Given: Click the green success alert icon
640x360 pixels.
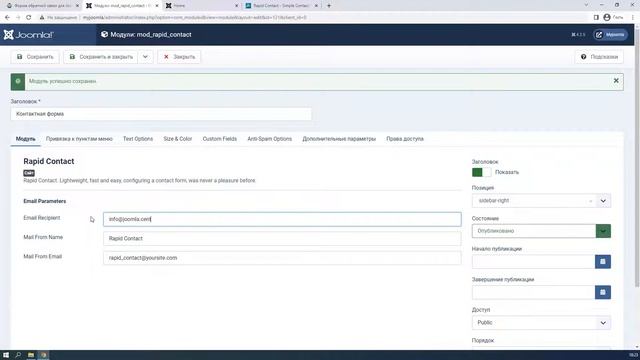Looking at the screenshot, I should point(18,82).
